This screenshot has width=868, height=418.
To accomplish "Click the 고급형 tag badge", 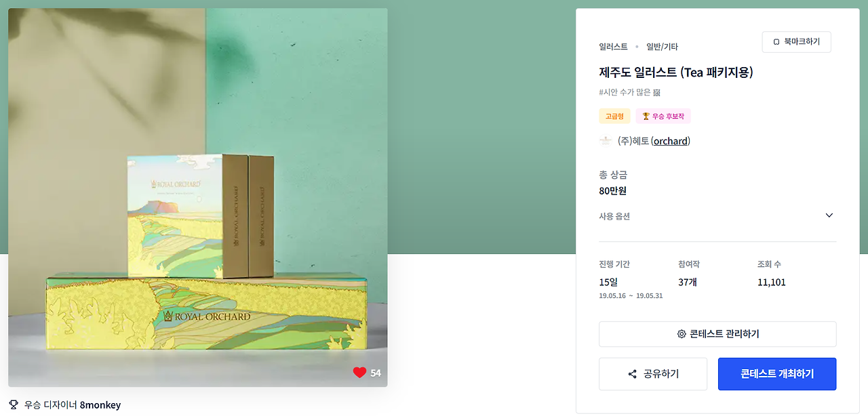I will pos(614,117).
